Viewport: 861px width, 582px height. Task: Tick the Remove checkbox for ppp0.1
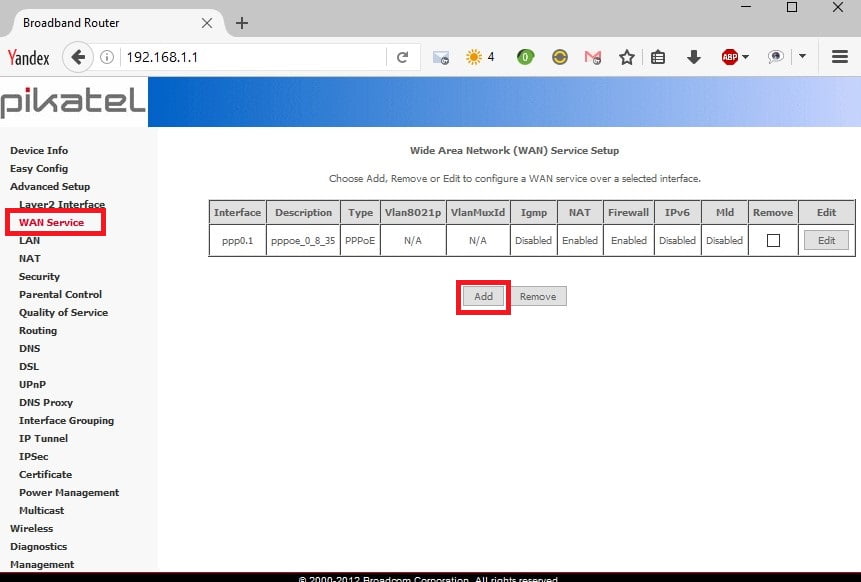pyautogui.click(x=773, y=240)
